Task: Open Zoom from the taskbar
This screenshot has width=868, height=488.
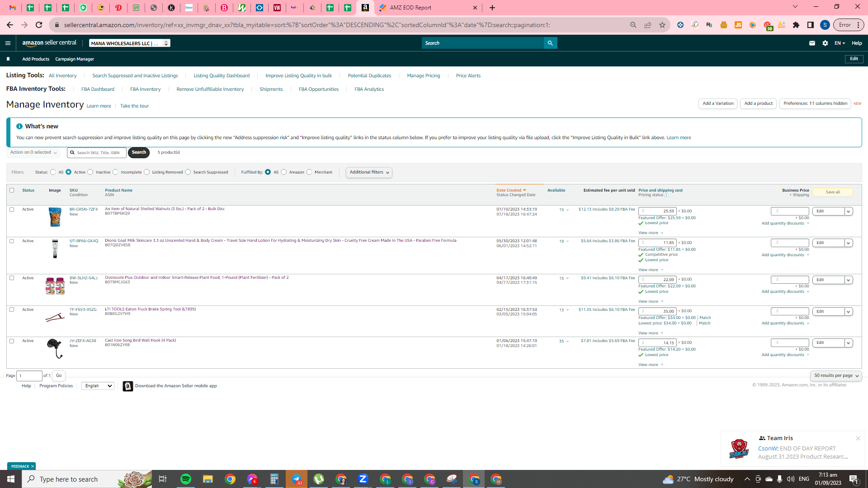Action: (x=363, y=479)
